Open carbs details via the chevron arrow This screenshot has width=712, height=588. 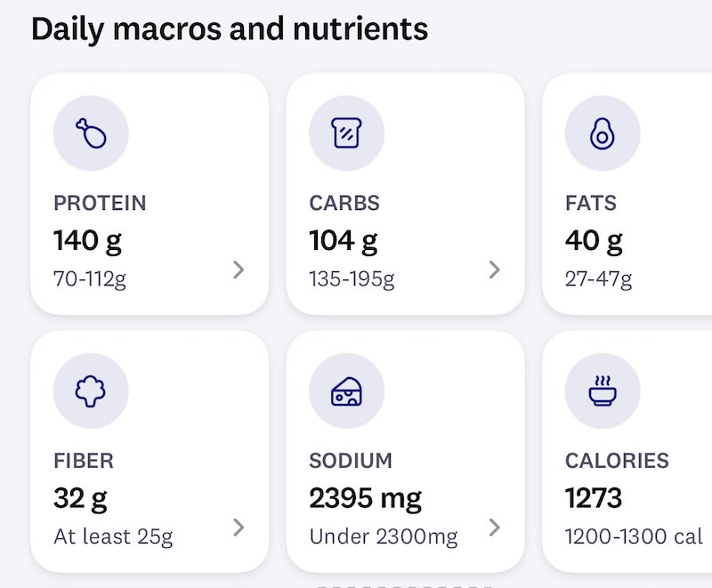coord(495,270)
